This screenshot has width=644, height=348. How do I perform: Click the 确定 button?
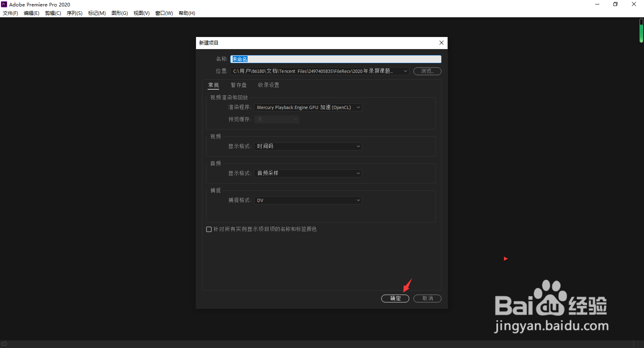point(395,299)
